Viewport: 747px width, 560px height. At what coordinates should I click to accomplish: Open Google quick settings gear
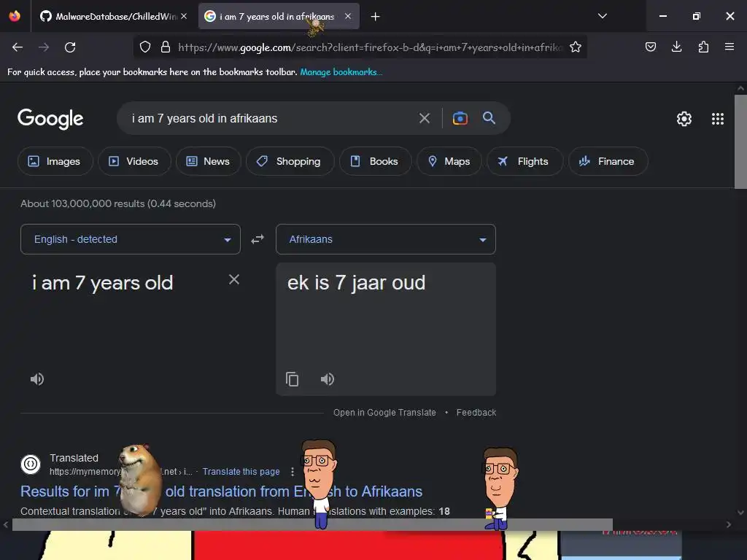coord(684,119)
